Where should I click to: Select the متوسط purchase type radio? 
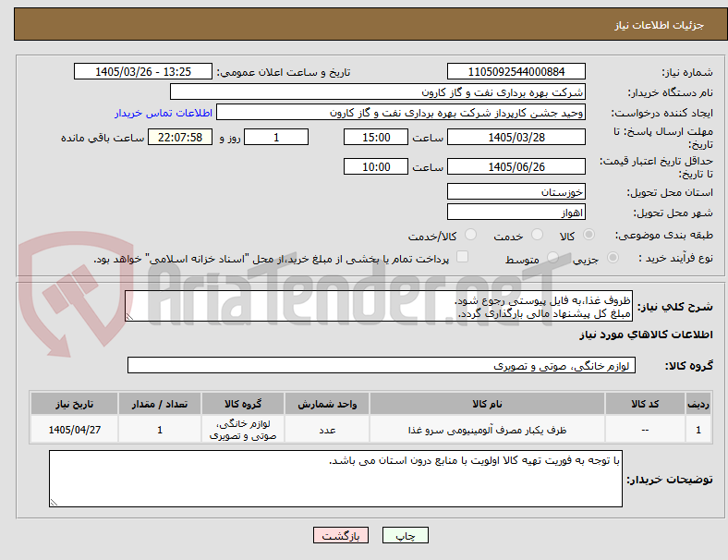tap(552, 258)
